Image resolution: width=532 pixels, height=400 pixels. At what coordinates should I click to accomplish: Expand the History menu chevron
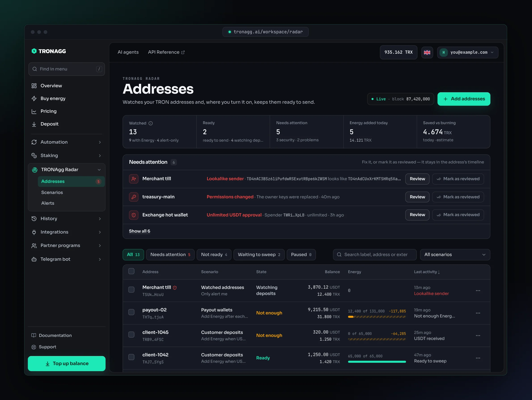click(x=100, y=219)
